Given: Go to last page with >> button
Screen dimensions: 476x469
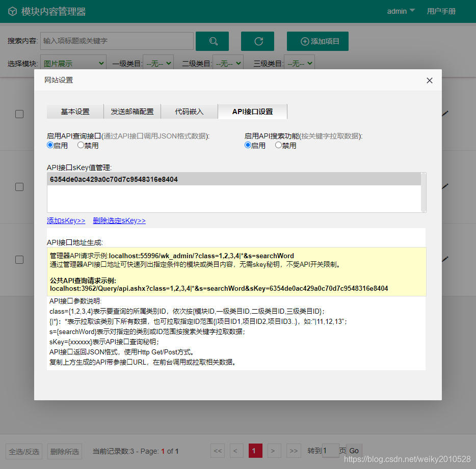Looking at the screenshot, I should pyautogui.click(x=294, y=451).
